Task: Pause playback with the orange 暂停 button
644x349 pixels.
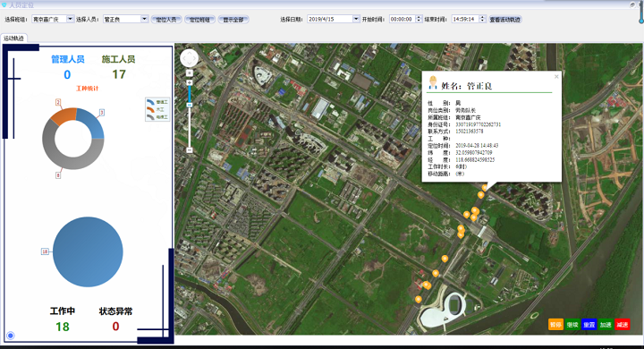Action: click(x=555, y=324)
